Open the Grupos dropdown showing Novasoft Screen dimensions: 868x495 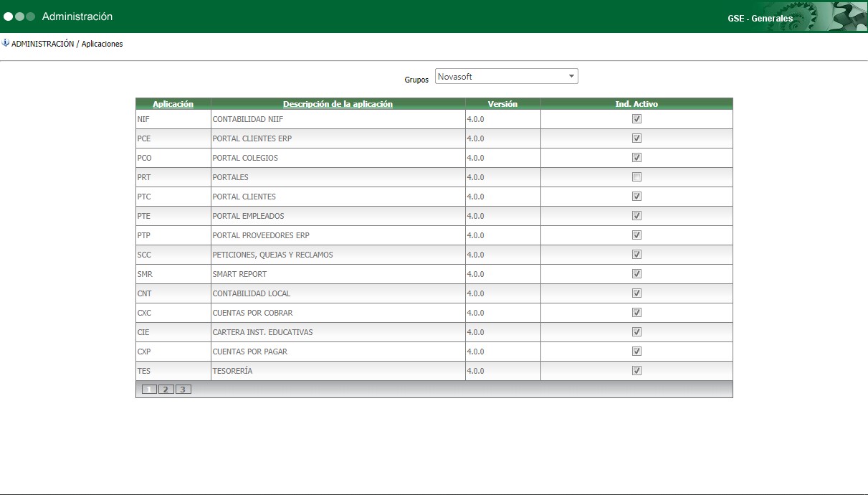pos(506,77)
